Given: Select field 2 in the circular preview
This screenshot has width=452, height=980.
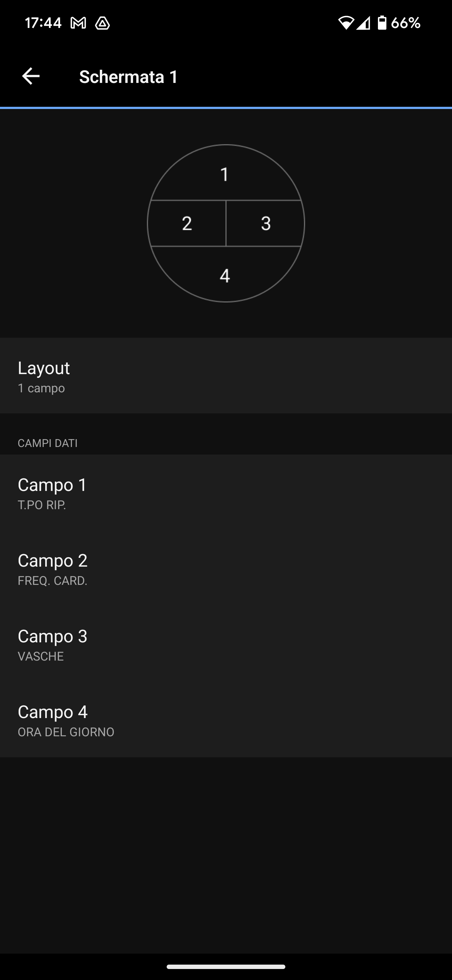Looking at the screenshot, I should [187, 223].
